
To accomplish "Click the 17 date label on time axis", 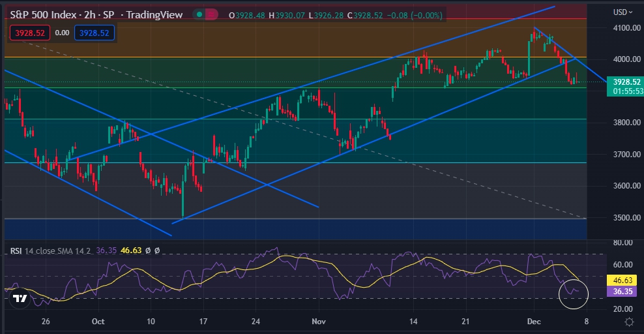I will pyautogui.click(x=203, y=321).
